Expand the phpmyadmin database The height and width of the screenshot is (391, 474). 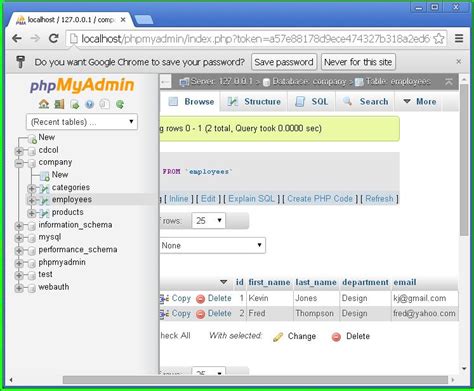click(19, 263)
